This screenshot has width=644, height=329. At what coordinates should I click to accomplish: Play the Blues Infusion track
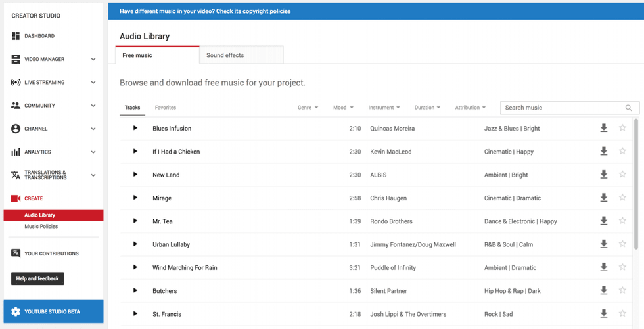(x=135, y=129)
